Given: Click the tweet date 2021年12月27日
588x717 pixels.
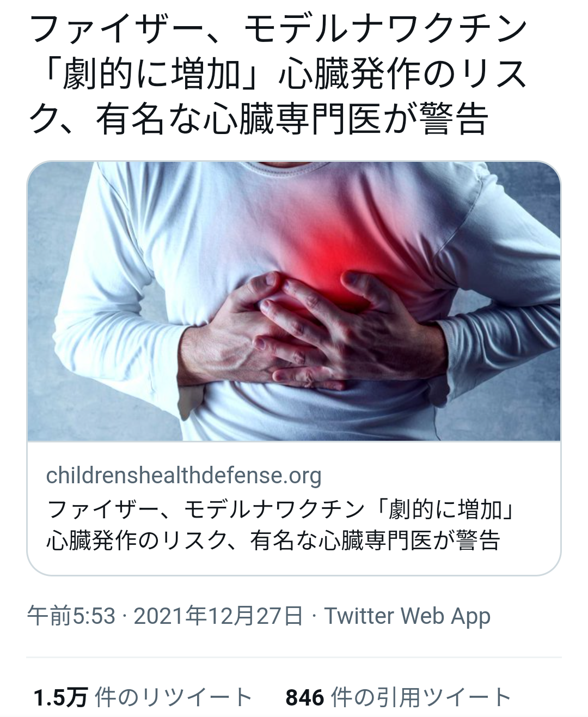Looking at the screenshot, I should pyautogui.click(x=218, y=616).
